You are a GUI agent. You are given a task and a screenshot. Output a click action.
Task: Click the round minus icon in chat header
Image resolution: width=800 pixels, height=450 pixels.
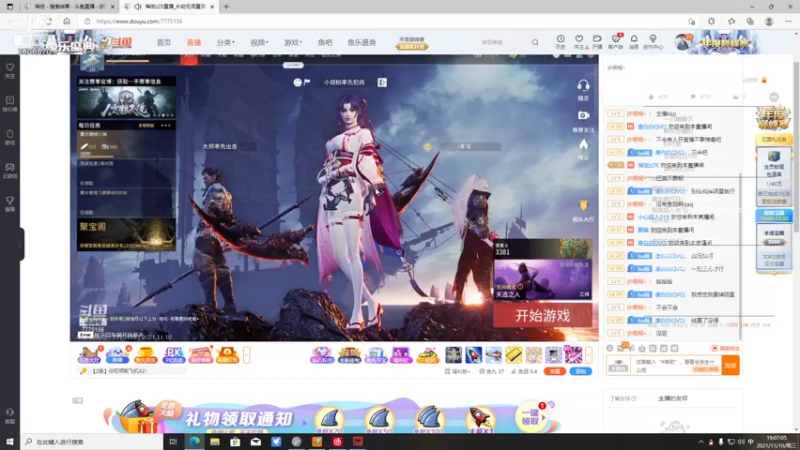(774, 97)
